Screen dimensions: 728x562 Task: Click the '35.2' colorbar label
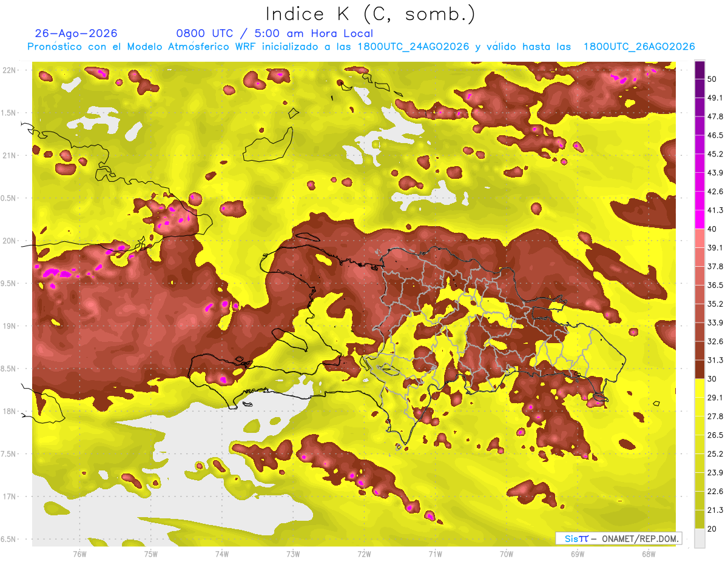[x=715, y=304]
